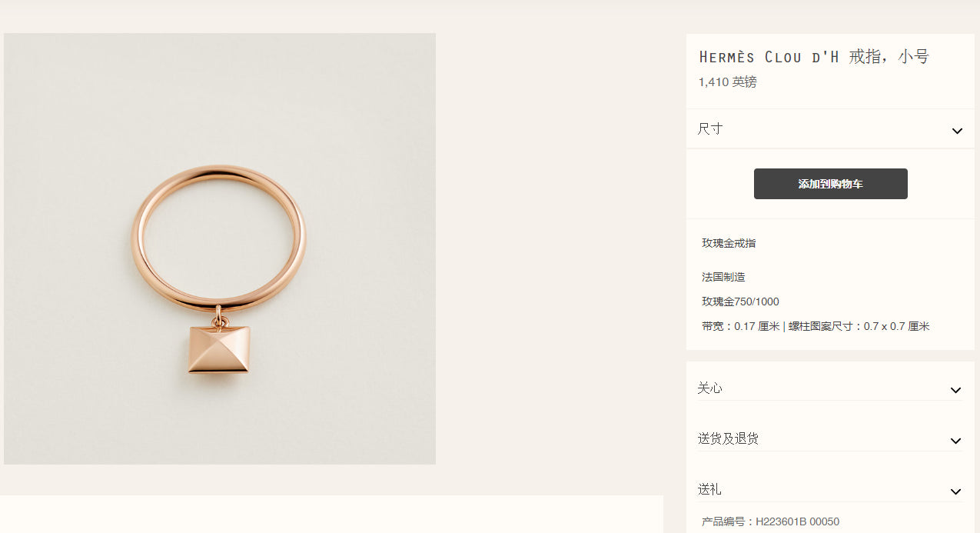Click the 关心 section heading

coord(710,388)
